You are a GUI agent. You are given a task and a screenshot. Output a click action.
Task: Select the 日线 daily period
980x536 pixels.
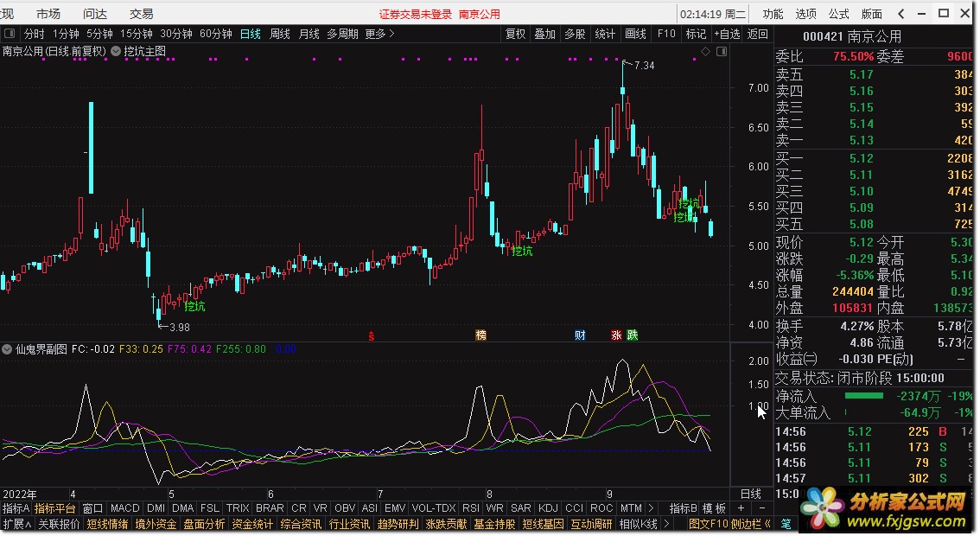pyautogui.click(x=251, y=34)
